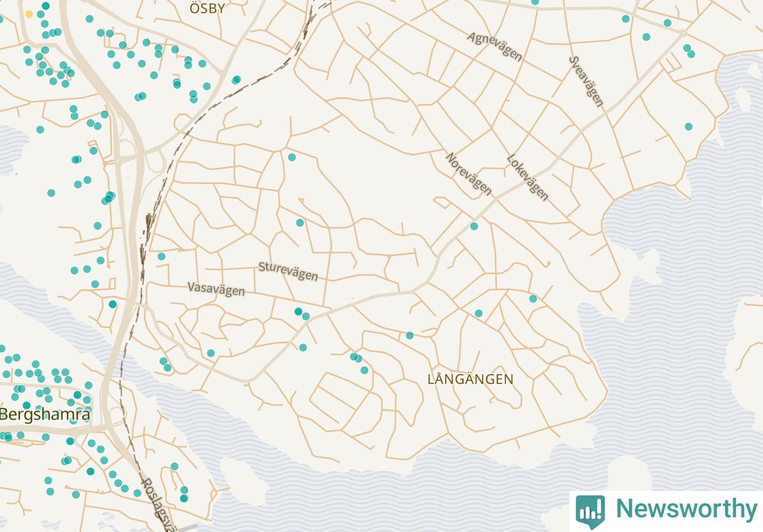Click the isolated marker east of Sveavägen
This screenshot has width=763, height=532.
(x=689, y=126)
